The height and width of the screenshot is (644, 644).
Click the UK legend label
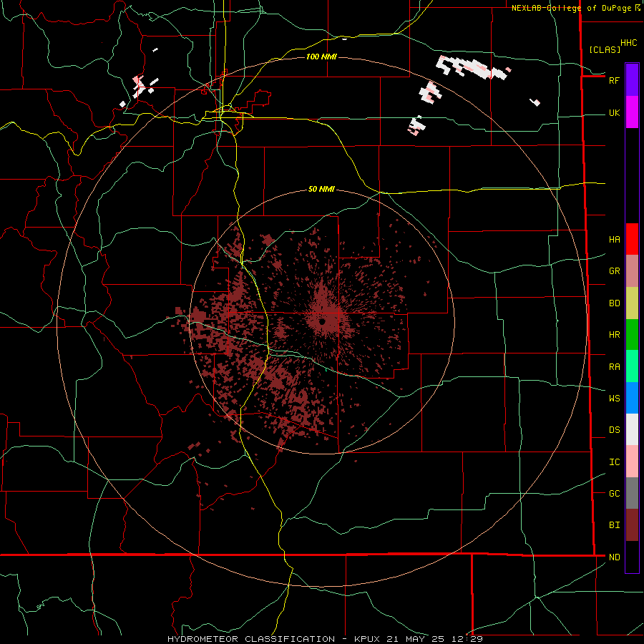(614, 112)
